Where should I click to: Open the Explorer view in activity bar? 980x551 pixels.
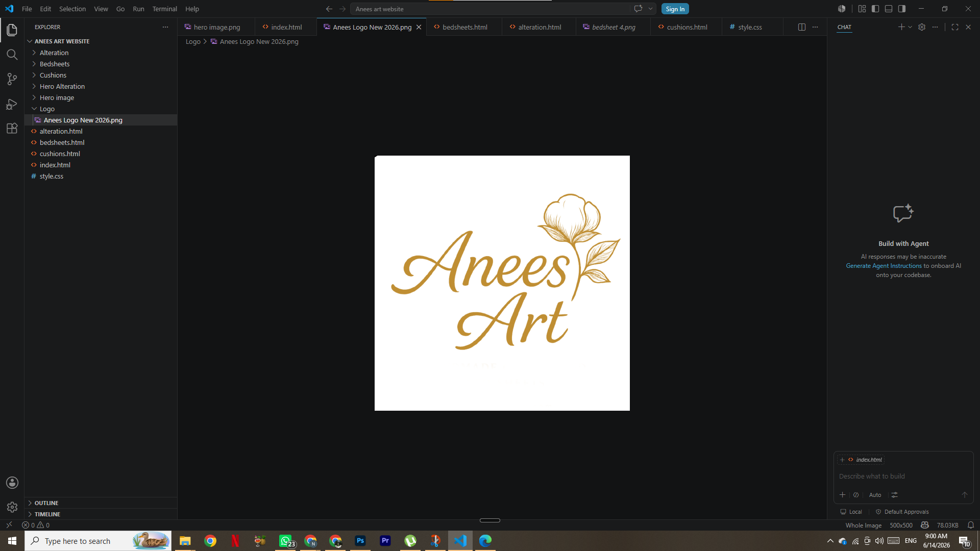[x=12, y=30]
